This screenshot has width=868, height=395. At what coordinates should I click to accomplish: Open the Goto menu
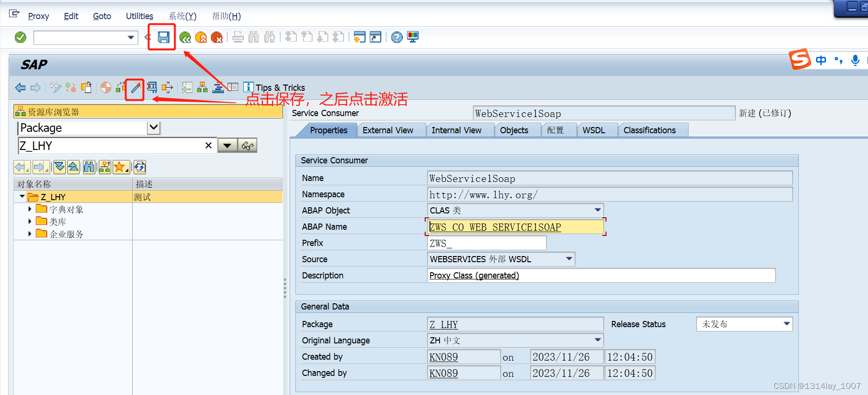102,16
